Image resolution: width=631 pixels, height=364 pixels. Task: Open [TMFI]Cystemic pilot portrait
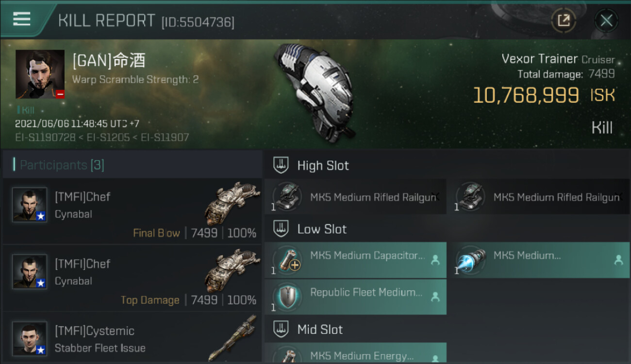click(x=30, y=338)
